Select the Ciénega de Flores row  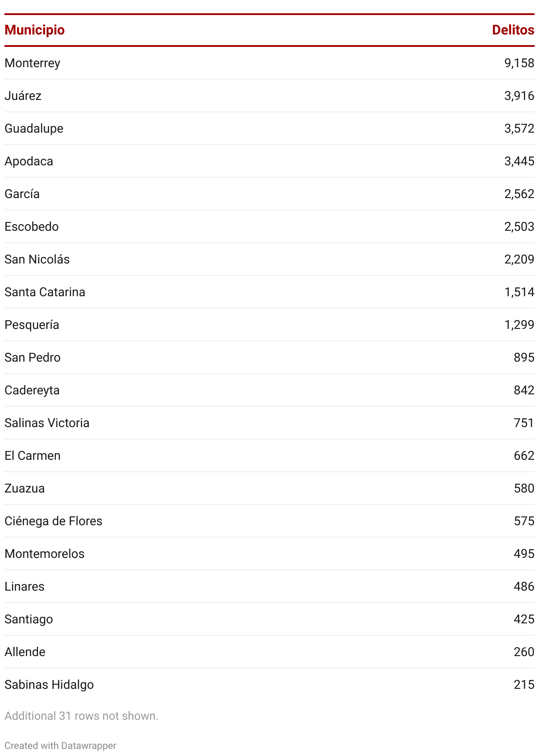coord(269,521)
